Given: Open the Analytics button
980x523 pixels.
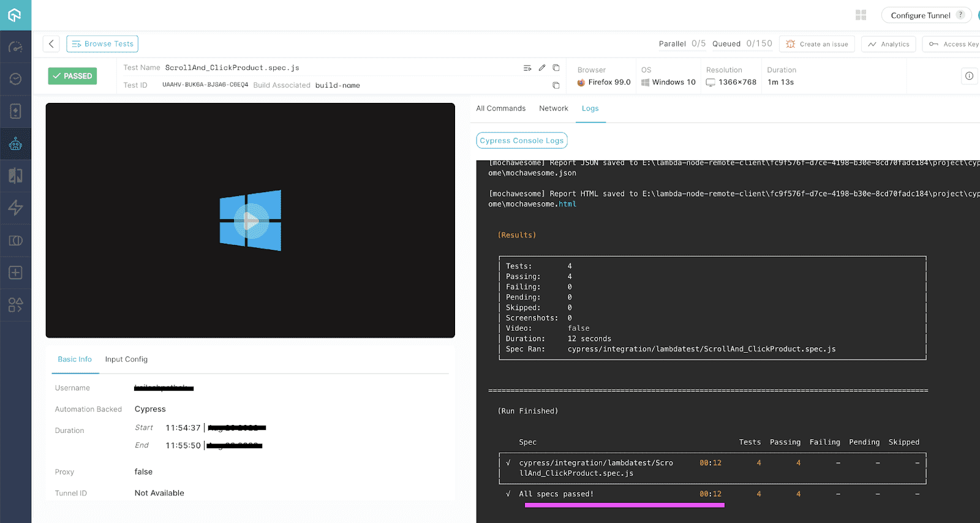Looking at the screenshot, I should click(x=889, y=44).
